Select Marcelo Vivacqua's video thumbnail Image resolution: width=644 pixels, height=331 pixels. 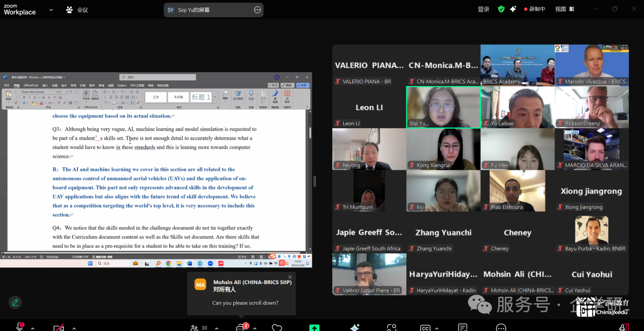(x=592, y=65)
